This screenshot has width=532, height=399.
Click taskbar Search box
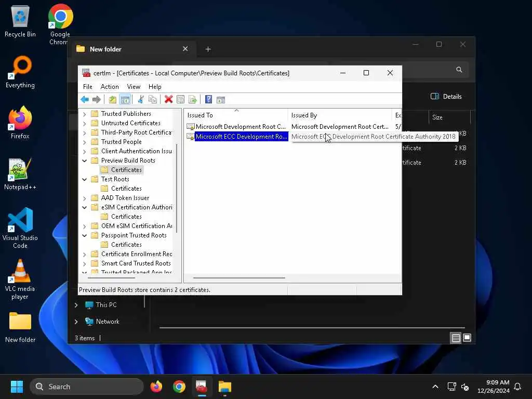pos(87,387)
